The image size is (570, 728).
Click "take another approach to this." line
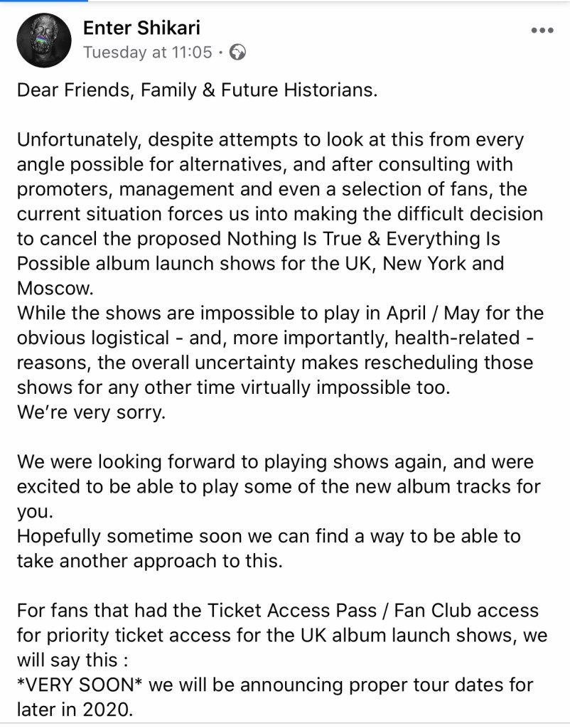150,561
